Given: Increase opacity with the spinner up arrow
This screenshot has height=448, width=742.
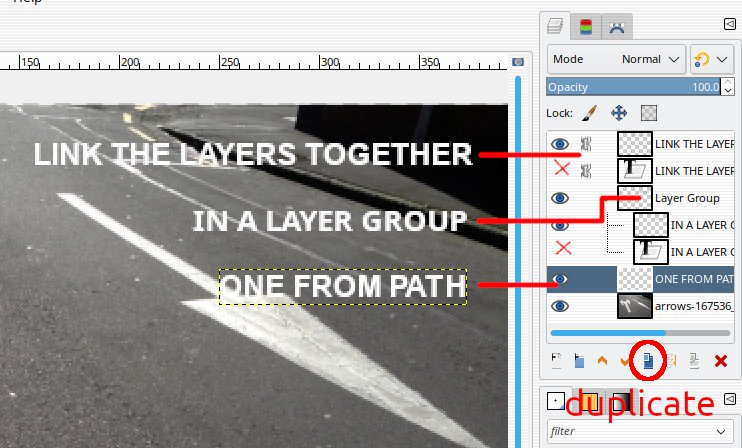Looking at the screenshot, I should pos(728,83).
